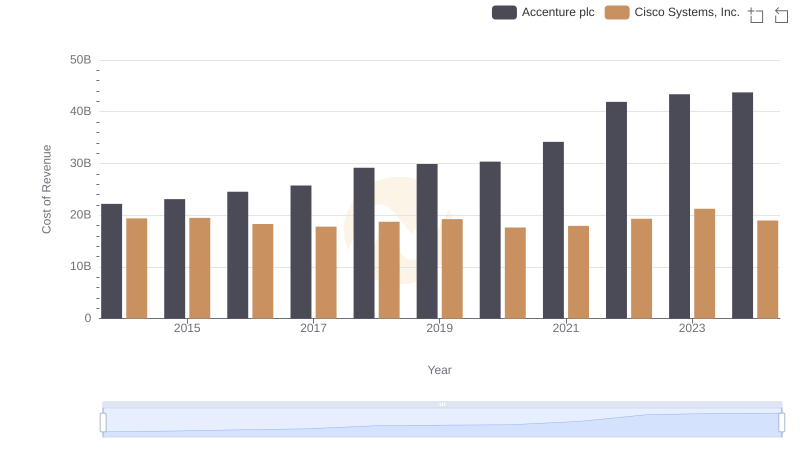Grab the right handle of range slider
The height and width of the screenshot is (461, 800).
pyautogui.click(x=782, y=422)
